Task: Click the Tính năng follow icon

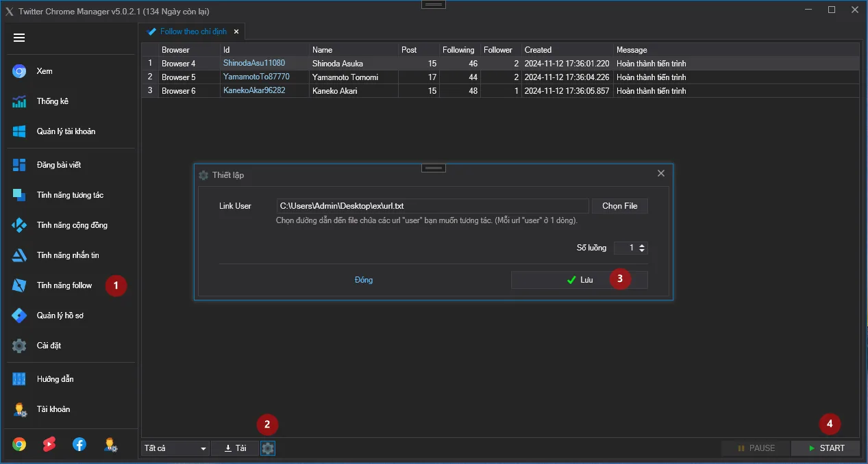Action: point(19,285)
